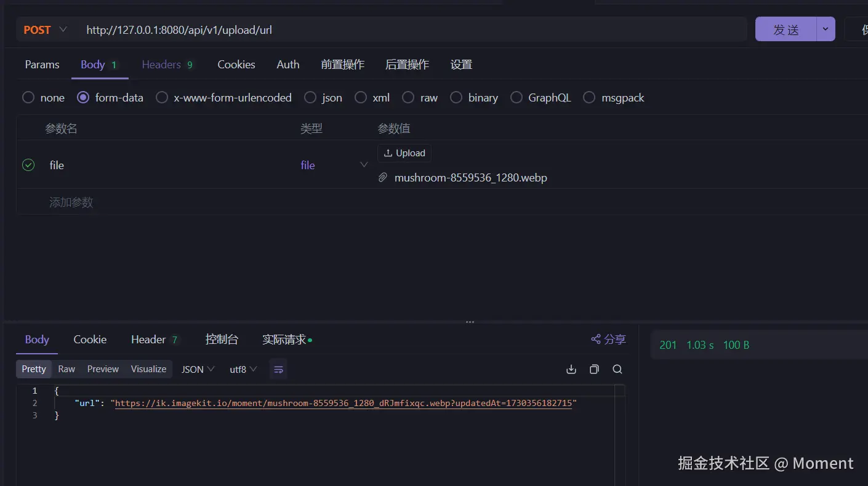Switch to the request Body tab
This screenshot has width=868, height=486.
tap(98, 65)
